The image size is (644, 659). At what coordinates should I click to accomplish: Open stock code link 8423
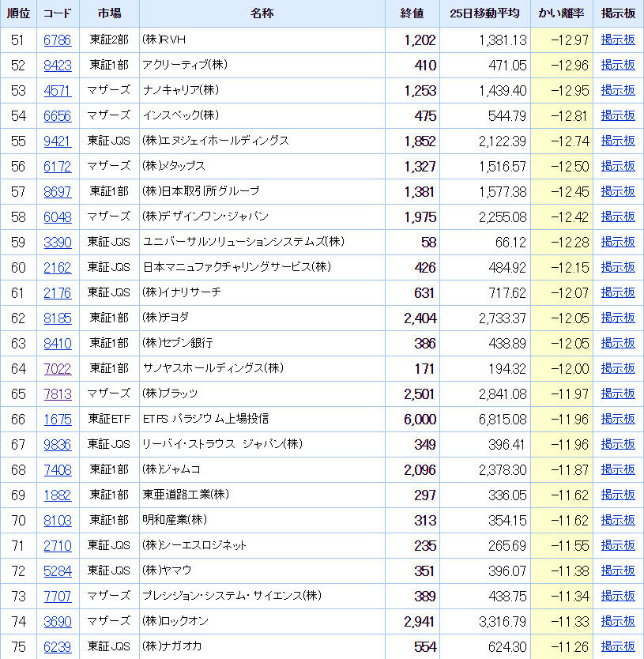click(x=58, y=66)
